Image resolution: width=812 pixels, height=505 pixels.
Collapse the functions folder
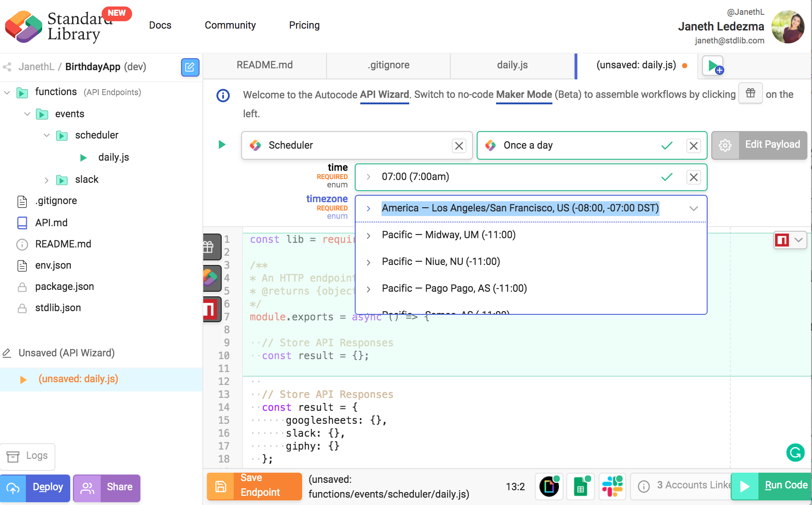pyautogui.click(x=7, y=92)
